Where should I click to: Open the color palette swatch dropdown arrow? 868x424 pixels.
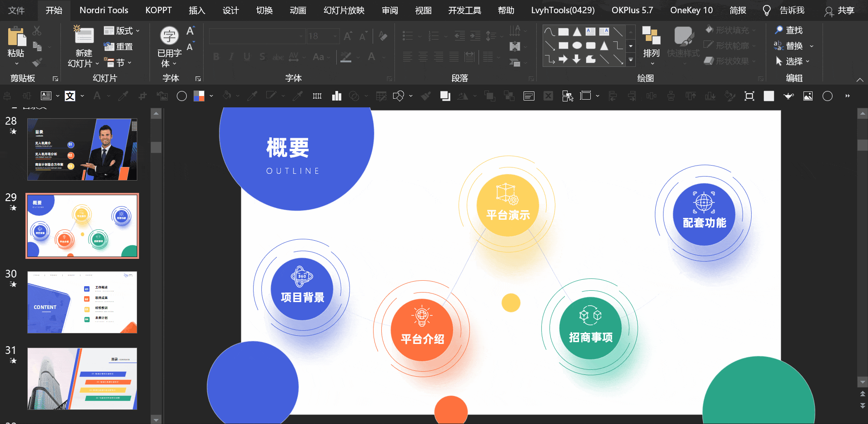coord(211,96)
